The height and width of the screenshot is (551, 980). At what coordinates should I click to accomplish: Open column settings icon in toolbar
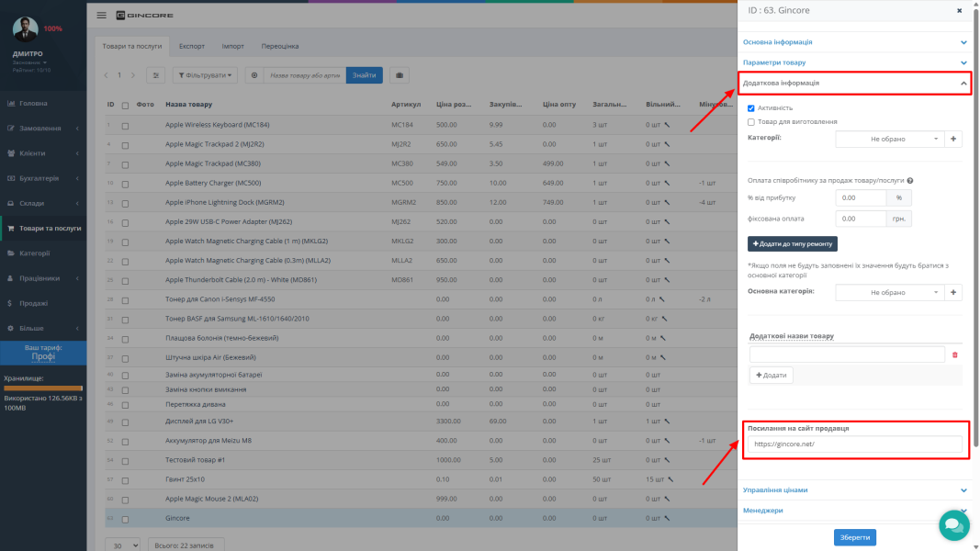pyautogui.click(x=156, y=75)
